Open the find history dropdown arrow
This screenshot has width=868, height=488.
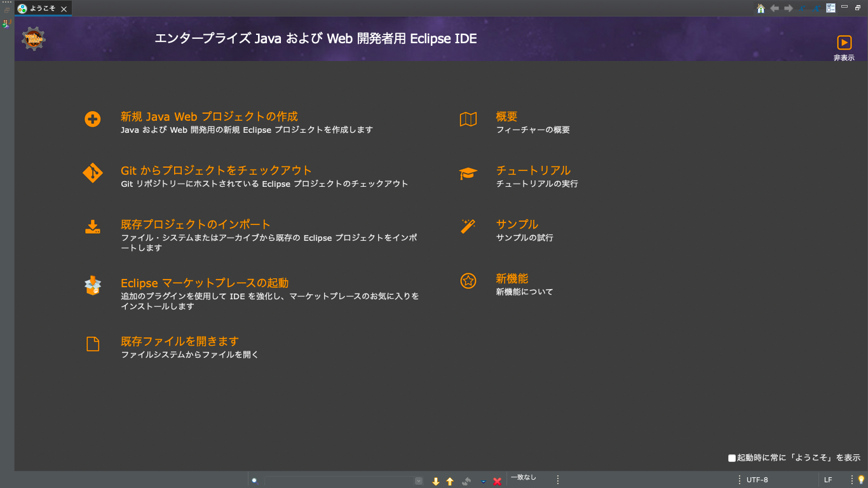coord(419,481)
